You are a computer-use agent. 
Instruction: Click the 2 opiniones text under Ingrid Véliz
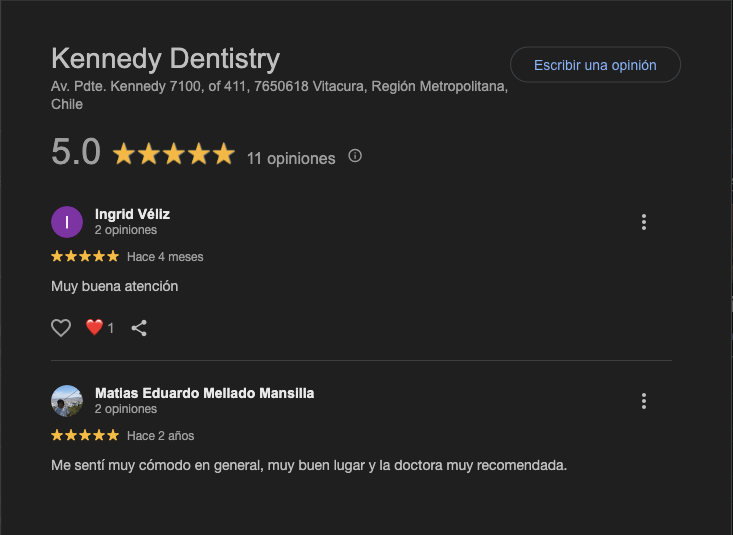click(x=126, y=230)
